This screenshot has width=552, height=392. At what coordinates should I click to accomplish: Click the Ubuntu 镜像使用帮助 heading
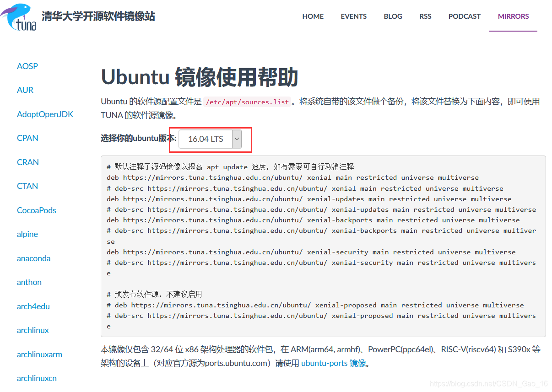[200, 77]
